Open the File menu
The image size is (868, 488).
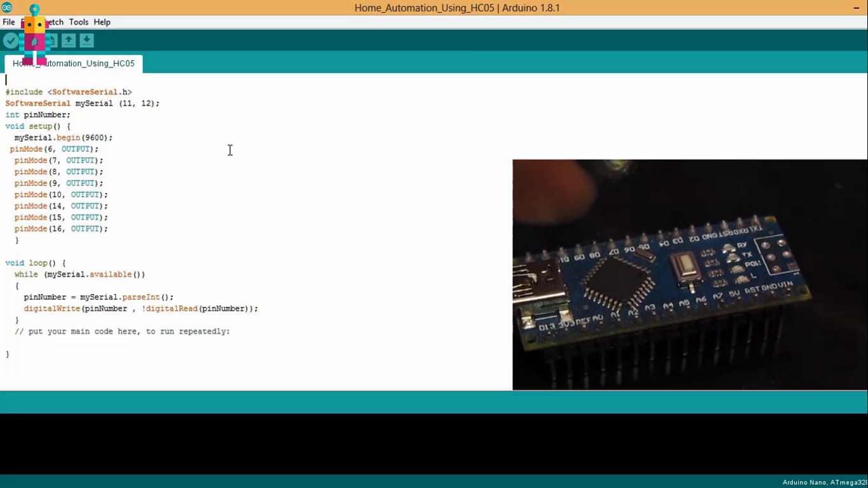pyautogui.click(x=9, y=22)
